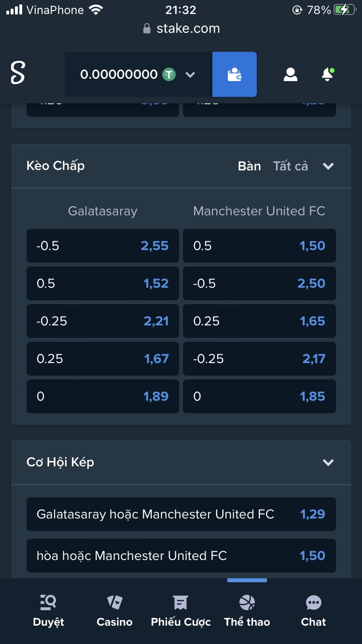
Task: Select hòa hoặc Manchester United FC odds
Action: point(181,556)
